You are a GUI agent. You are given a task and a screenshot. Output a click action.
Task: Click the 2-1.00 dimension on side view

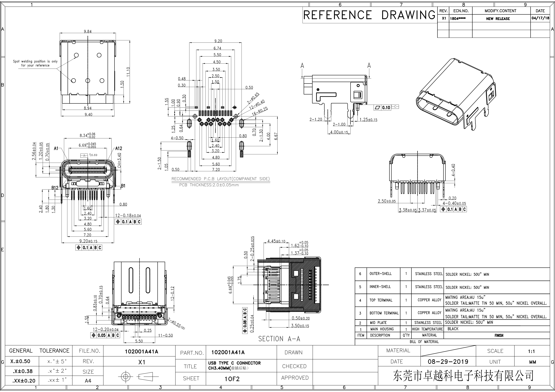pos(339,124)
